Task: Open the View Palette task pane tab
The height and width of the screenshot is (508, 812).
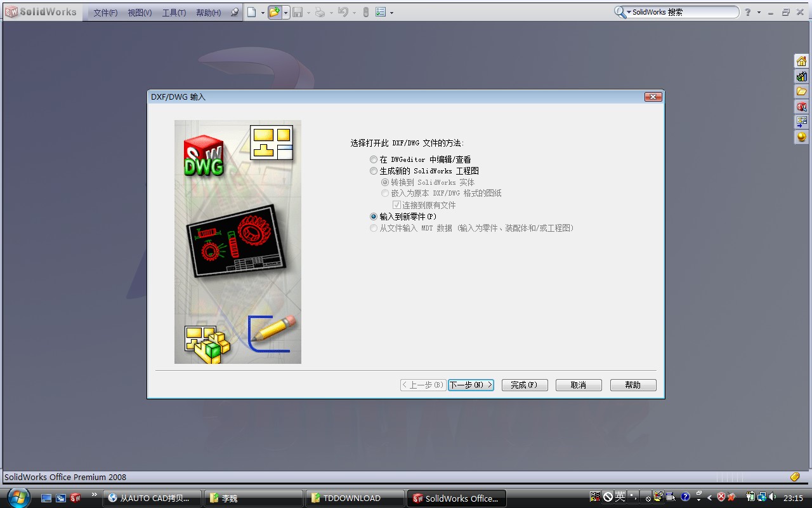Action: pos(802,121)
